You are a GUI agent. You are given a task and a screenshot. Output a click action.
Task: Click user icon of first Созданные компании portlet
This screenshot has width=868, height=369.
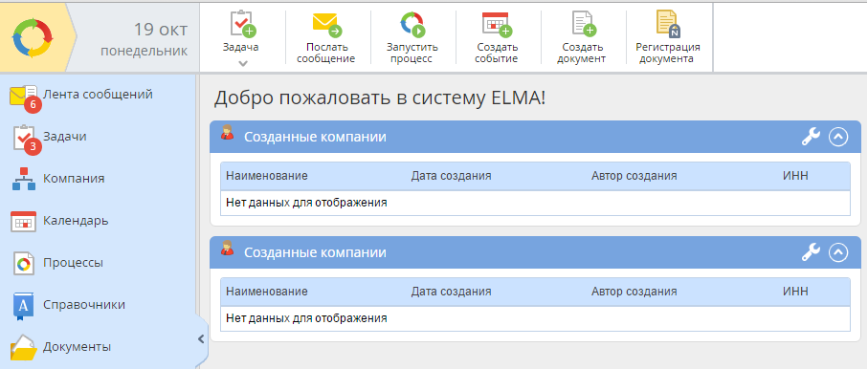[227, 133]
